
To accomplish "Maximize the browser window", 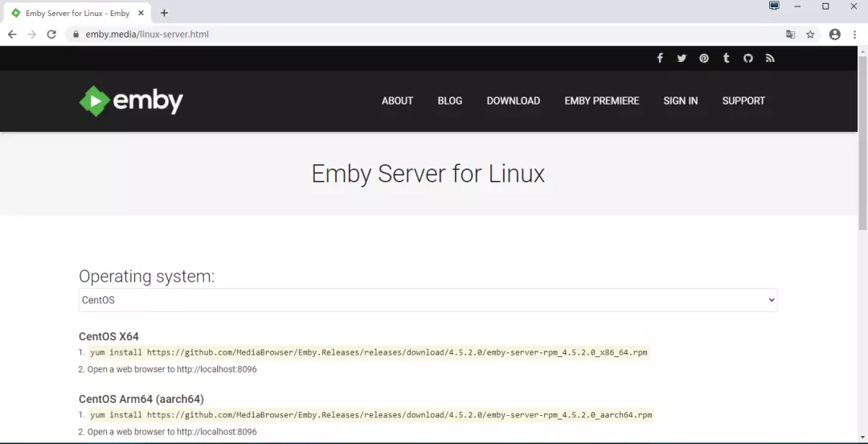I will point(825,6).
